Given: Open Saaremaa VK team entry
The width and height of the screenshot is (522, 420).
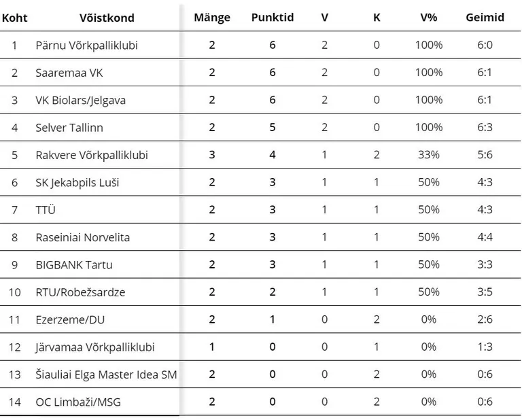Looking at the screenshot, I should [x=69, y=73].
